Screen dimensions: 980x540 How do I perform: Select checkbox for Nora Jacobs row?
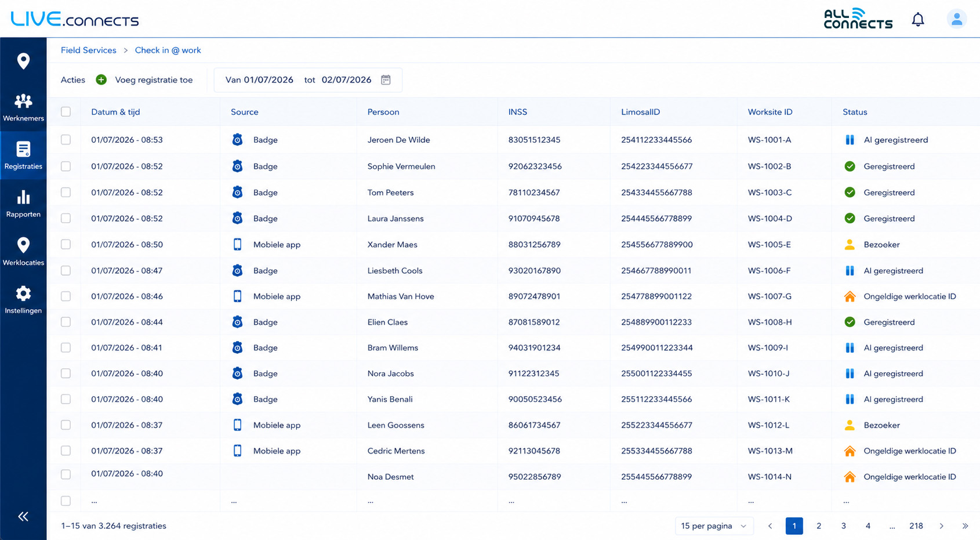point(66,374)
